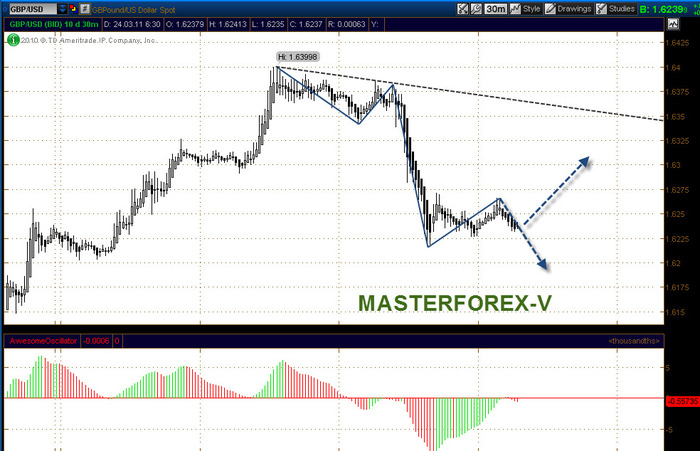The width and height of the screenshot is (700, 451).
Task: Click the GBP/USD symbol input field
Action: pos(33,9)
